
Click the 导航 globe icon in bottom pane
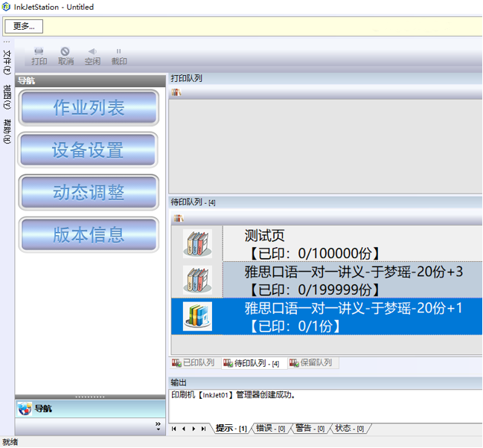25,409
